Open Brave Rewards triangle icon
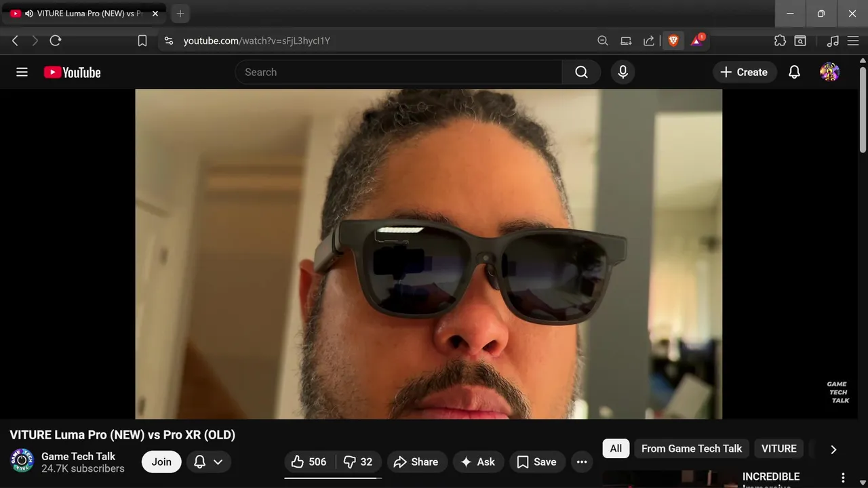Image resolution: width=868 pixels, height=488 pixels. coord(697,41)
